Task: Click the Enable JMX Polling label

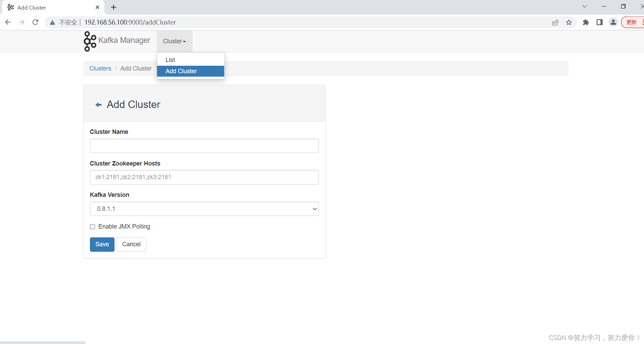Action: (x=124, y=226)
